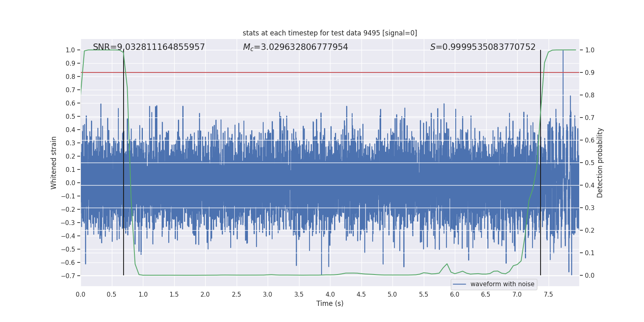Click the 'Time (s)' x-axis label
644x322 pixels.
(330, 303)
